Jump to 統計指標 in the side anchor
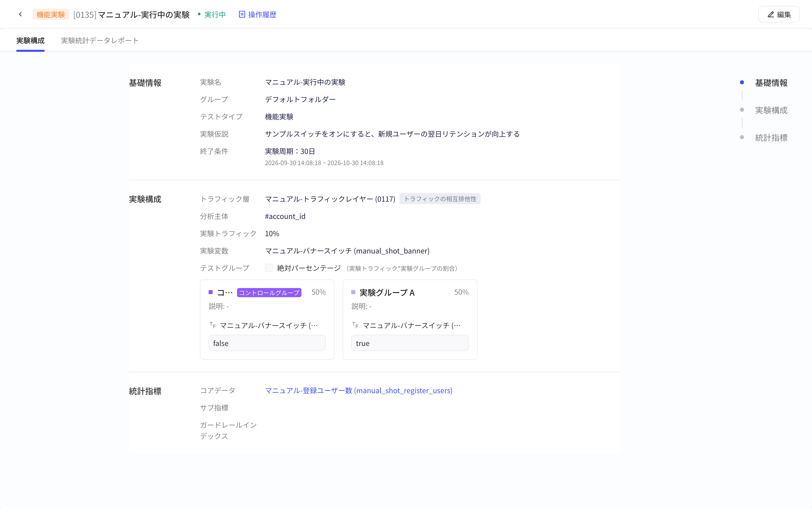This screenshot has height=508, width=812. tap(771, 137)
